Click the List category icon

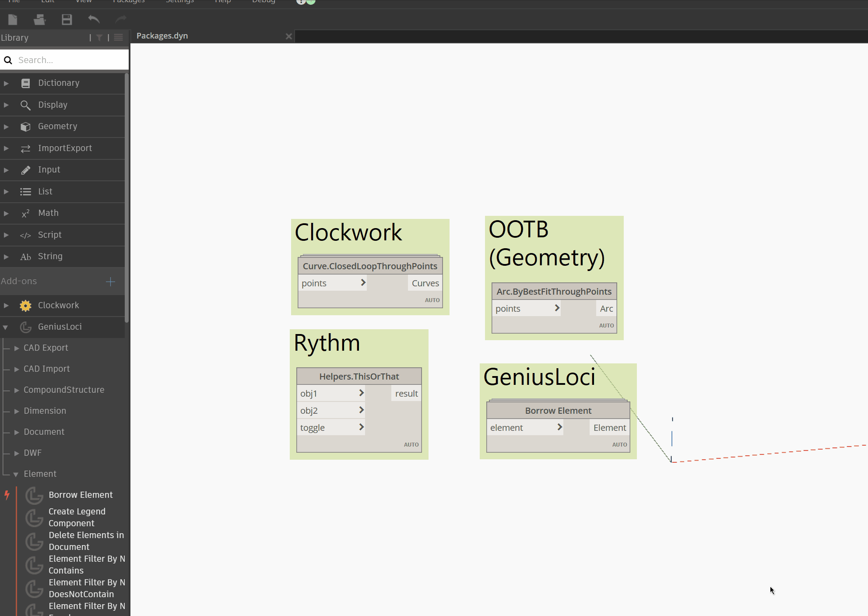[25, 192]
